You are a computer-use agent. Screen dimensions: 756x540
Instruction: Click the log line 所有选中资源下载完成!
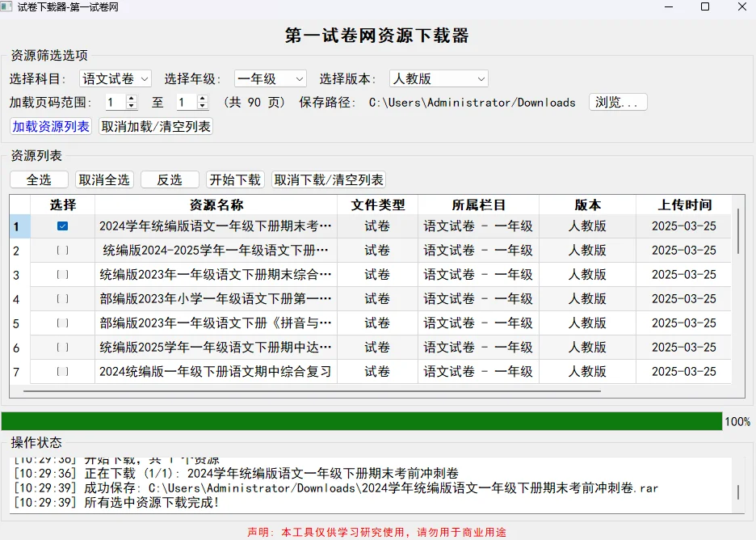(x=116, y=502)
